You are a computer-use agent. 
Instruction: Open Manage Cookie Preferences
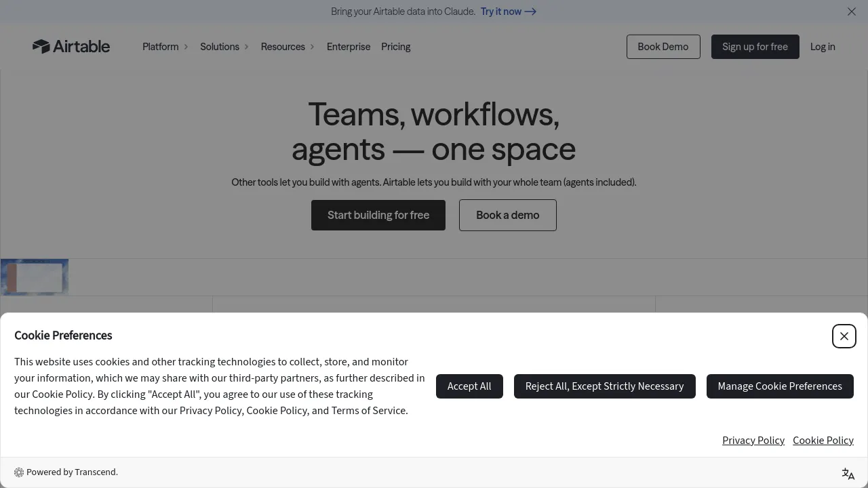coord(780,386)
